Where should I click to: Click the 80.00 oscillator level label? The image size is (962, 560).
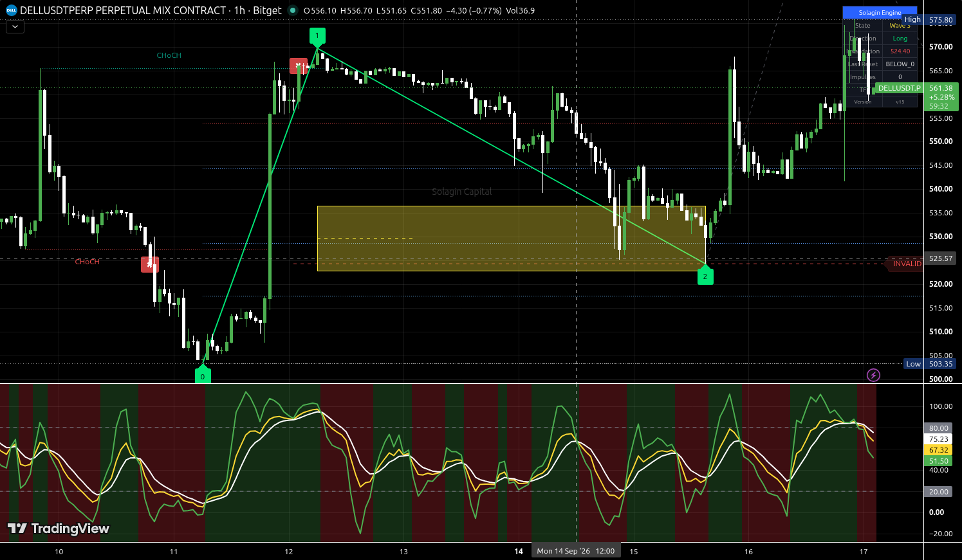(x=939, y=428)
